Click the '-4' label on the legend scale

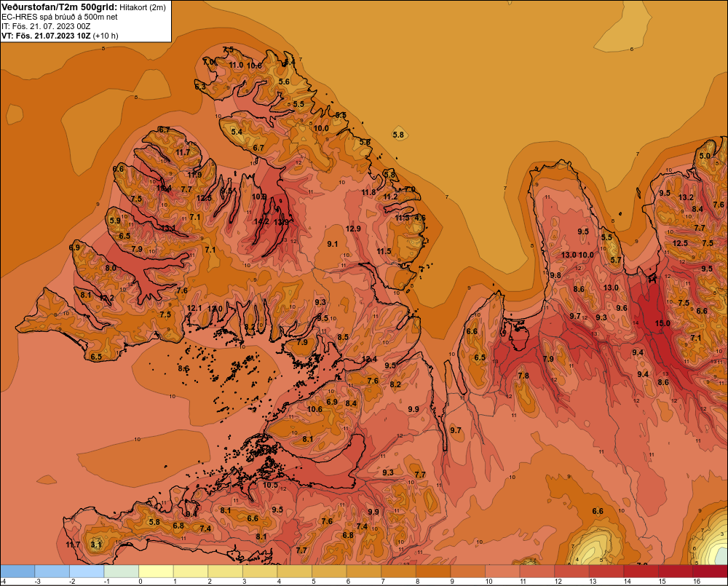pos(3,582)
